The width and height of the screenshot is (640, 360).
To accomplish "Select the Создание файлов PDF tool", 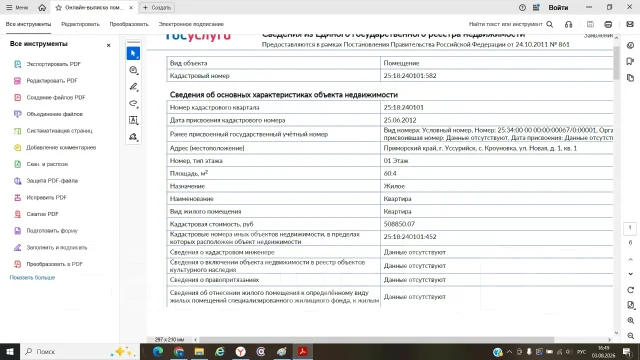I will click(x=49, y=98).
